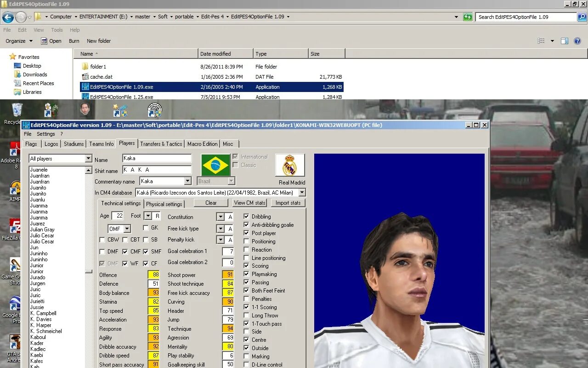Open the OMF registered position dropdown
The height and width of the screenshot is (368, 588).
coord(127,229)
